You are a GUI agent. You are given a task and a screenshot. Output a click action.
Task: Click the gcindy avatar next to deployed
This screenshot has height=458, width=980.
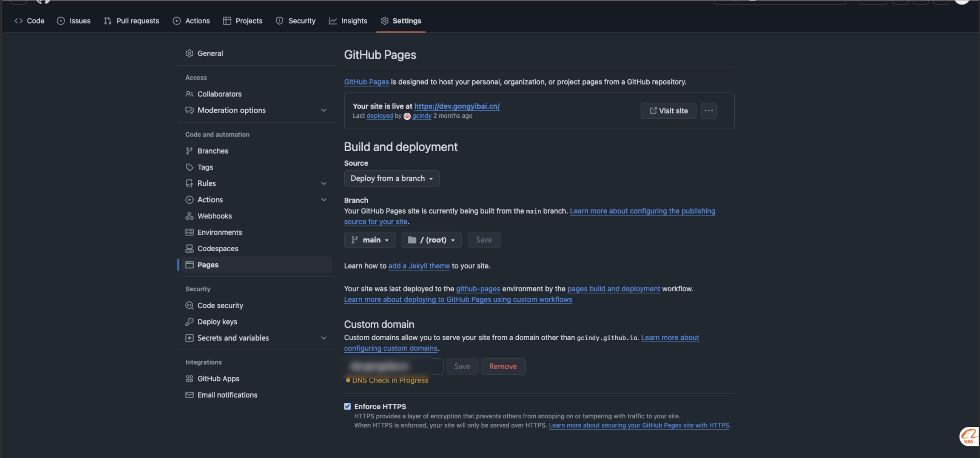[407, 116]
